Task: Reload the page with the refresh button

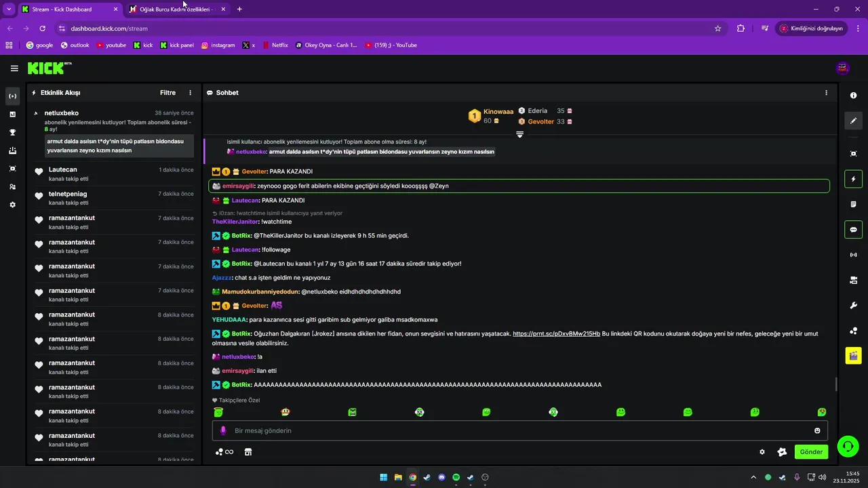Action: pyautogui.click(x=42, y=28)
